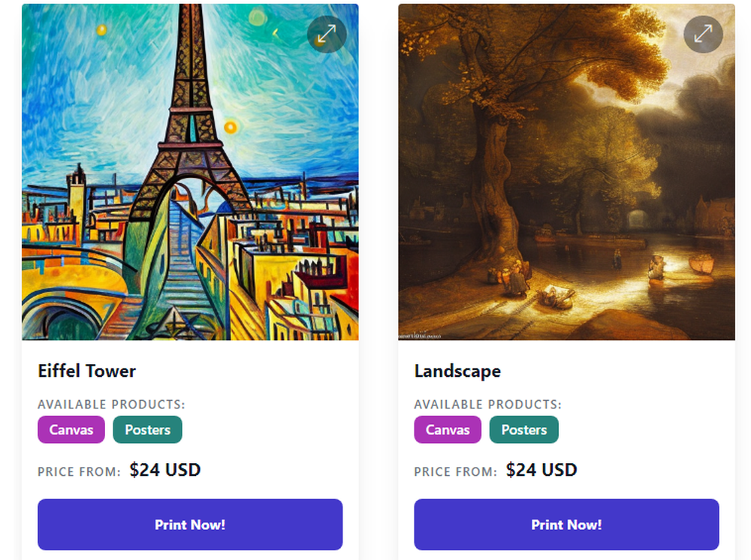
Task: Click "Price From" label on Eiffel Tower card
Action: point(79,472)
